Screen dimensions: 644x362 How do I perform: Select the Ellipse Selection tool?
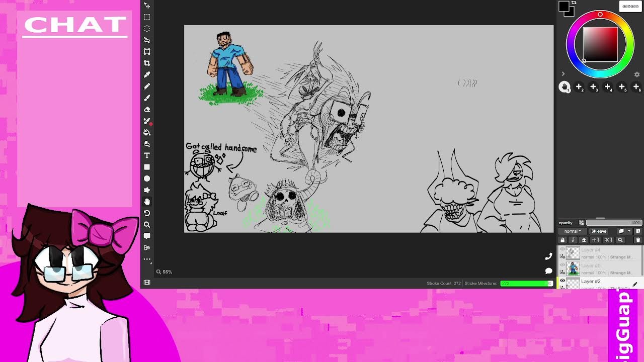147,29
